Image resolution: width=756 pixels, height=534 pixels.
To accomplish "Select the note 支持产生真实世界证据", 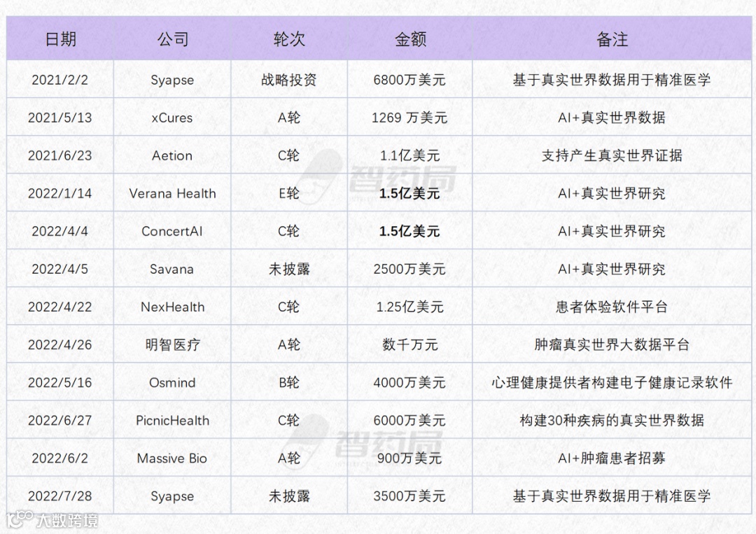I will click(x=612, y=155).
